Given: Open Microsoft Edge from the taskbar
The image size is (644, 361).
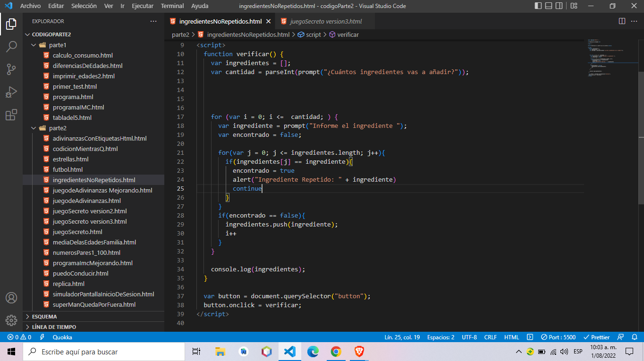Looking at the screenshot, I should pyautogui.click(x=313, y=352).
